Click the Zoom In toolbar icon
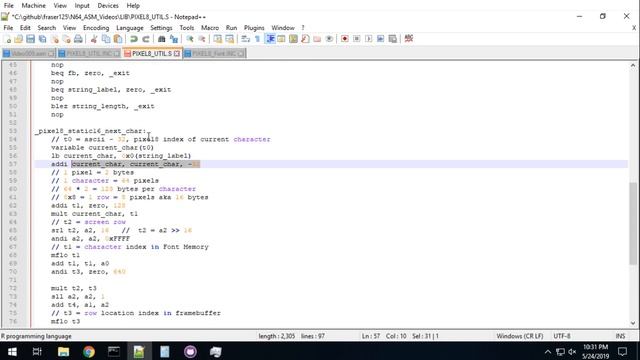The height and width of the screenshot is (360, 640). (x=190, y=39)
